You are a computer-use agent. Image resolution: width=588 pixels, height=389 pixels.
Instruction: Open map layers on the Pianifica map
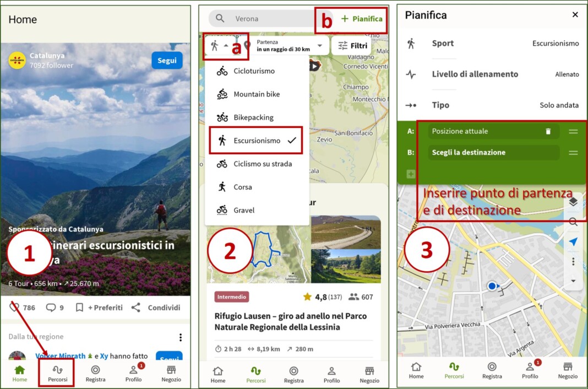[573, 202]
